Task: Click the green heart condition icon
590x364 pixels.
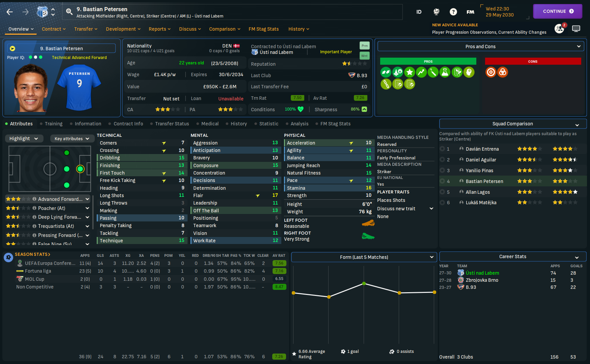Action: click(301, 109)
